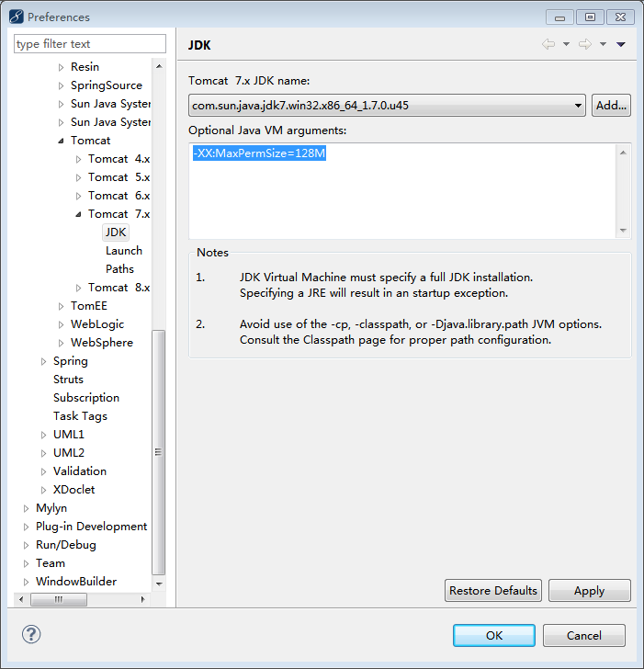Click the Apply button

click(590, 591)
